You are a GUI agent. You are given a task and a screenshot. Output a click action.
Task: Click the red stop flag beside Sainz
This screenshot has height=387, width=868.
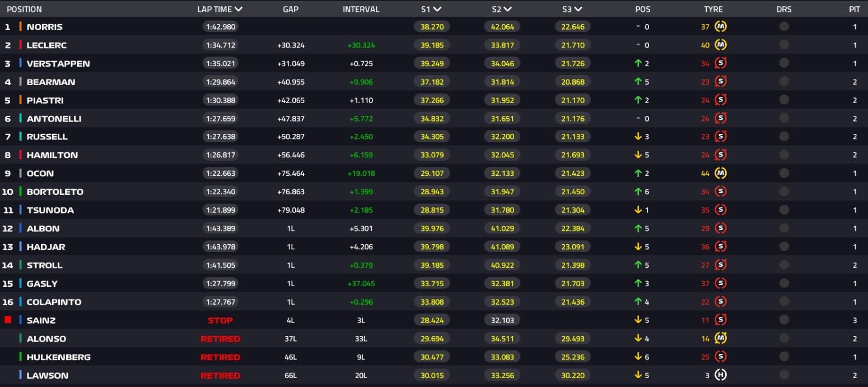coord(8,320)
